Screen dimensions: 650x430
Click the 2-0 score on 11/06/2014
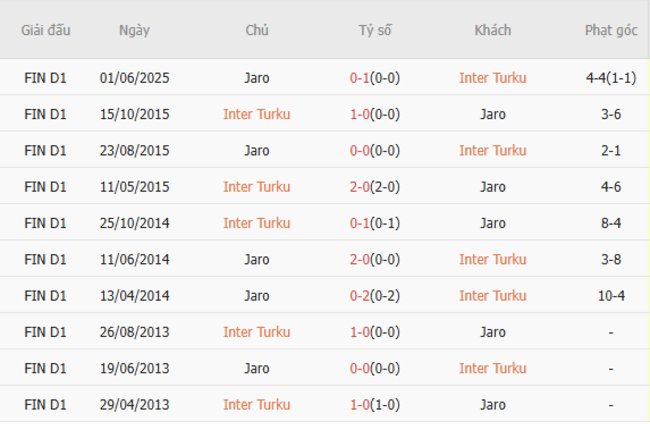(x=359, y=260)
